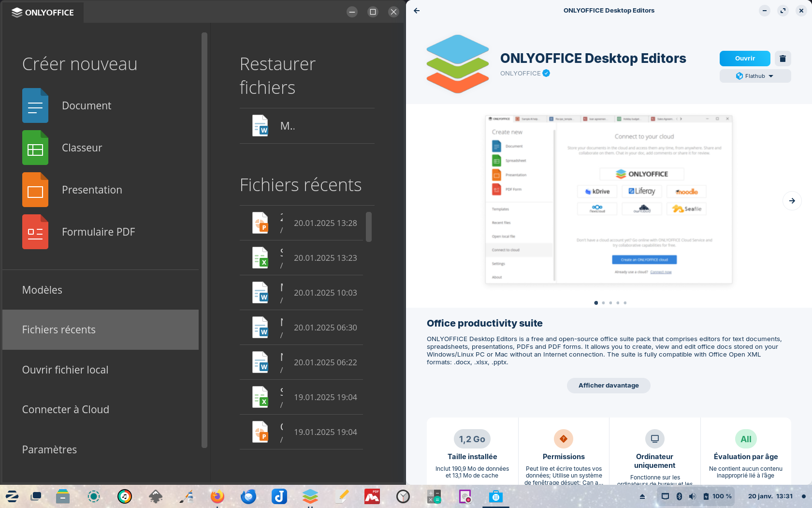Open the Files manager from taskbar

[62, 496]
